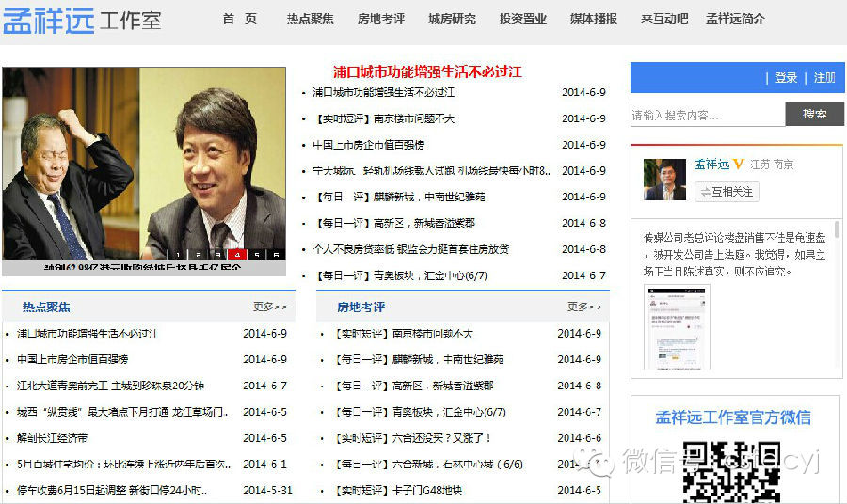Click the 孟祥远 Weibo profile avatar
Viewport: 847px width, 504px height.
point(664,179)
